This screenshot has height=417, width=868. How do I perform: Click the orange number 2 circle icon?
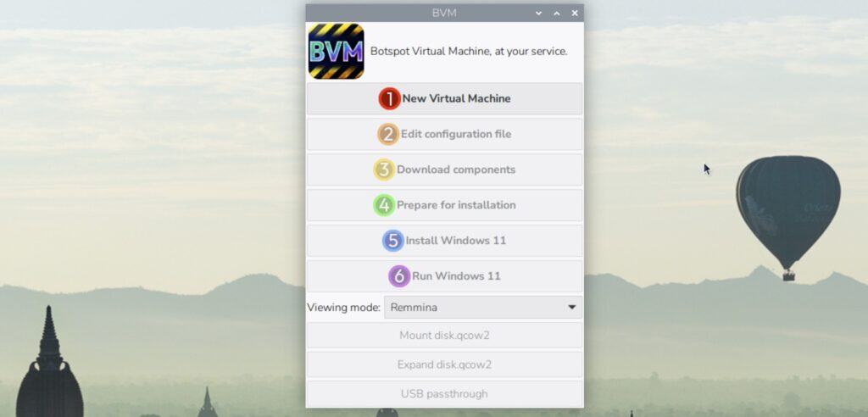point(387,134)
